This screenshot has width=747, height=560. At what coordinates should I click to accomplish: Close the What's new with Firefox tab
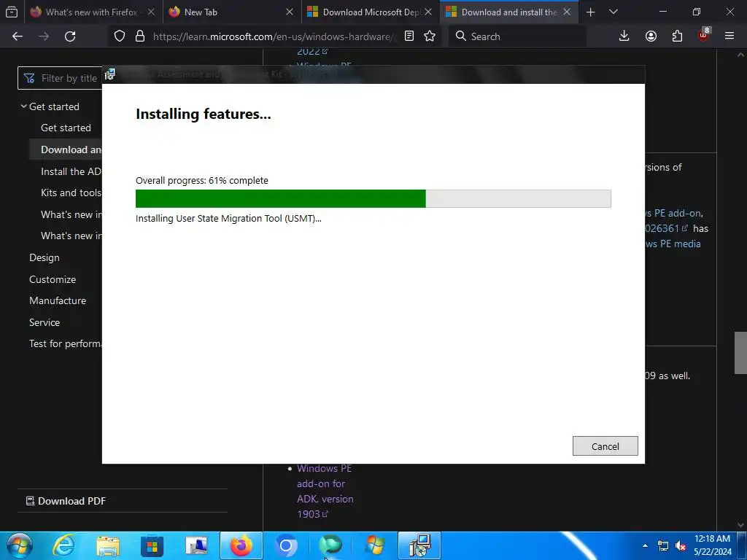(x=151, y=12)
